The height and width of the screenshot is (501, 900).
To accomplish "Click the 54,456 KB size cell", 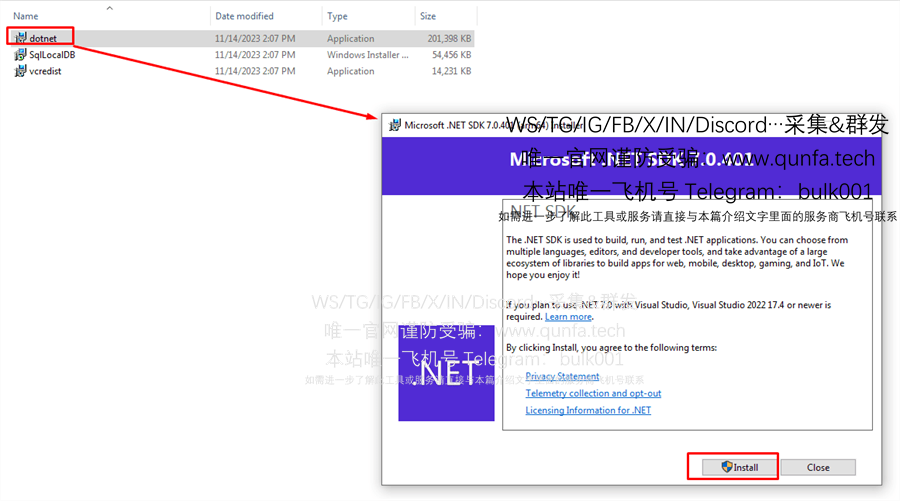I will coord(452,55).
